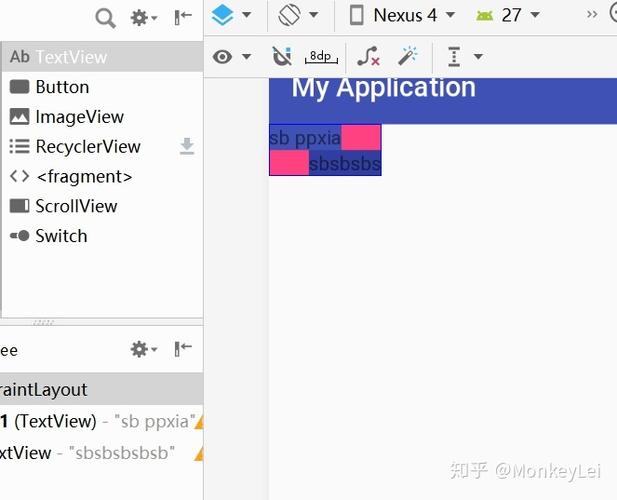Select the "sbsbsbs" text on canvas
This screenshot has width=617, height=500.
coord(345,163)
